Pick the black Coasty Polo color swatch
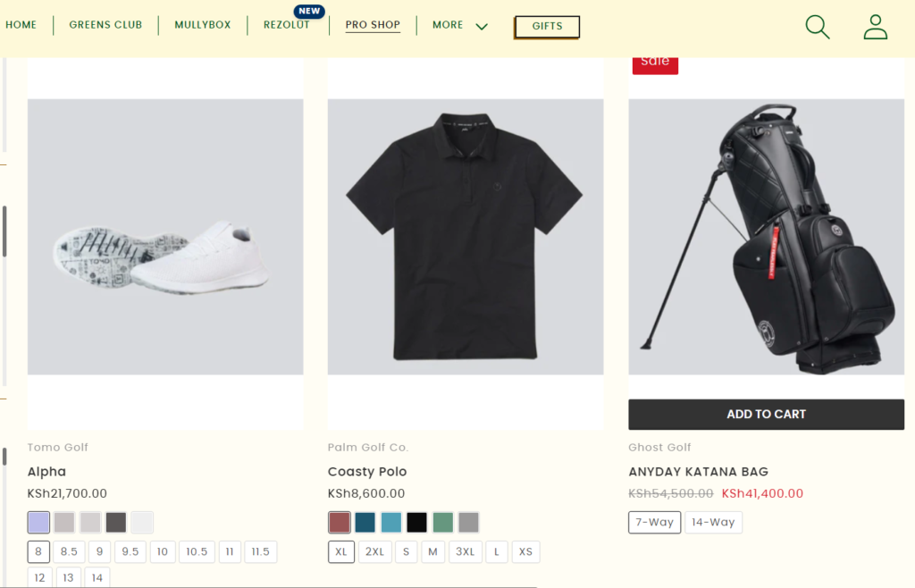The height and width of the screenshot is (588, 915). click(416, 522)
